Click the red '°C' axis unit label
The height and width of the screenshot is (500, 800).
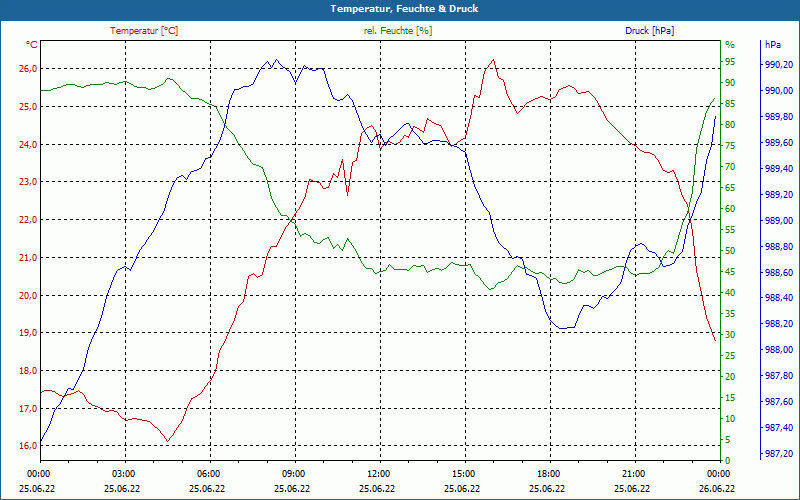(x=32, y=45)
